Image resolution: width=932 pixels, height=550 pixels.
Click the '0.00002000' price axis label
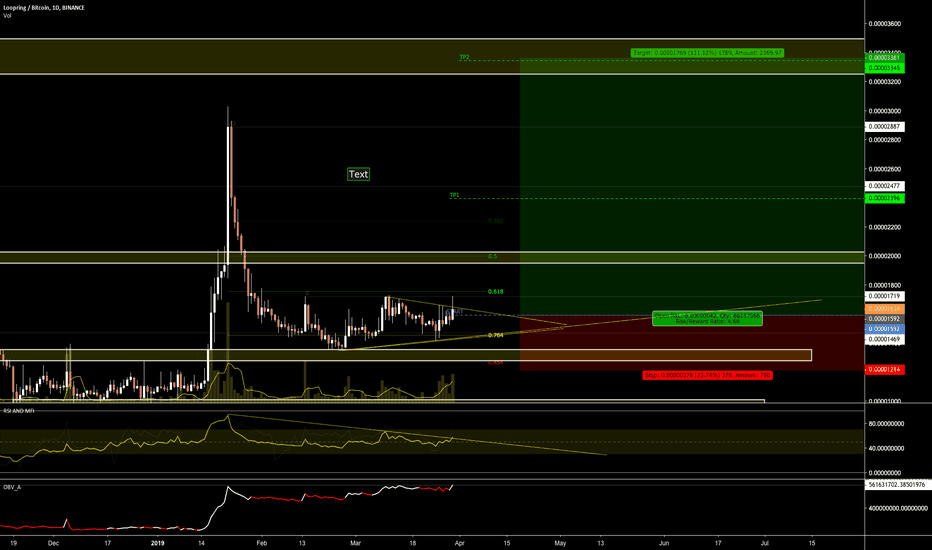884,256
